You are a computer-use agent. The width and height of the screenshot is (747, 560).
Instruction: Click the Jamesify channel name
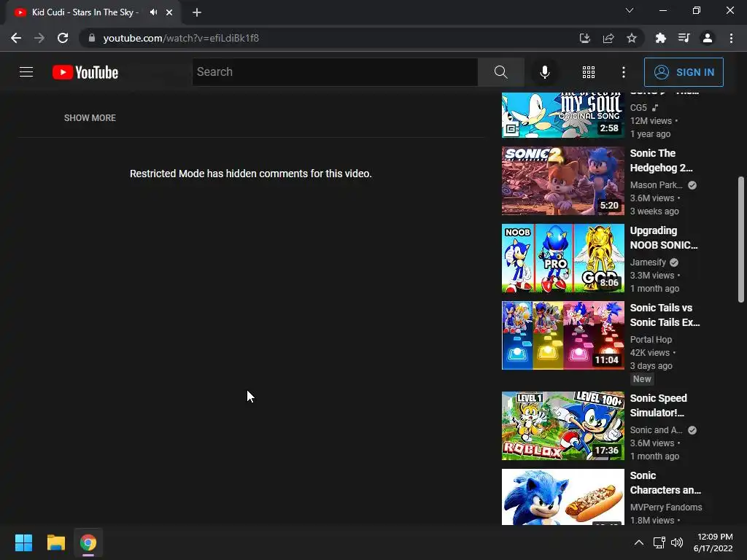click(x=648, y=262)
